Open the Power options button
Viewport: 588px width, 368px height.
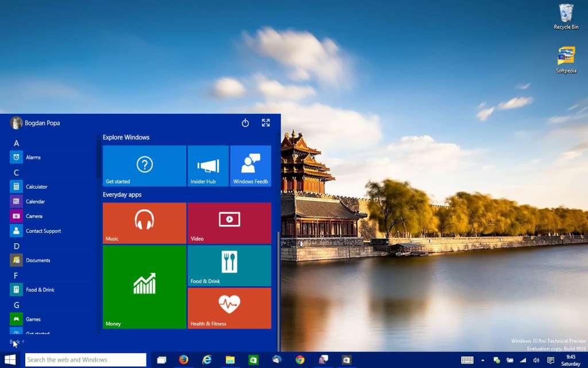245,123
